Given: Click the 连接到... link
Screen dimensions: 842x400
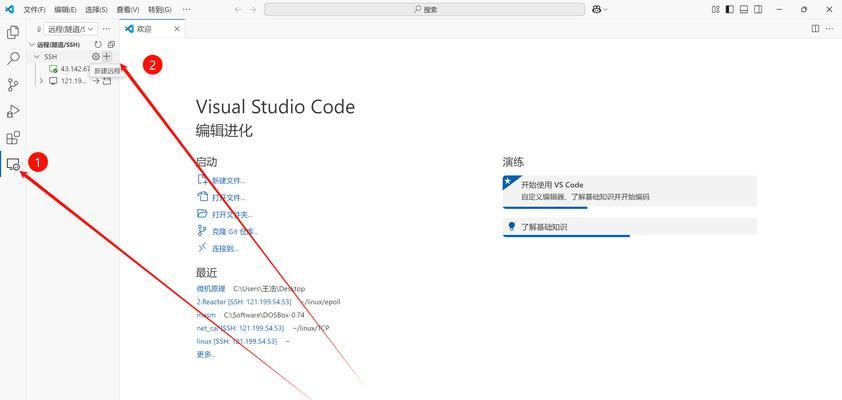Looking at the screenshot, I should click(225, 249).
